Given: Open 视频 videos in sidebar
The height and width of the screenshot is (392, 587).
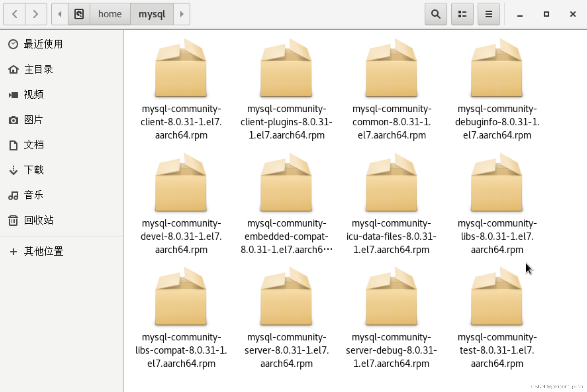Looking at the screenshot, I should pyautogui.click(x=62, y=94).
